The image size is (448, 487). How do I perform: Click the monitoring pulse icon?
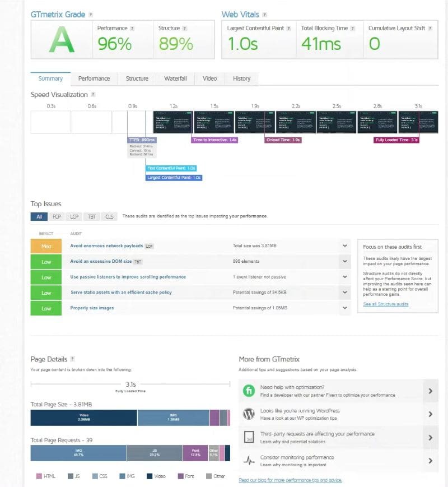click(x=249, y=461)
